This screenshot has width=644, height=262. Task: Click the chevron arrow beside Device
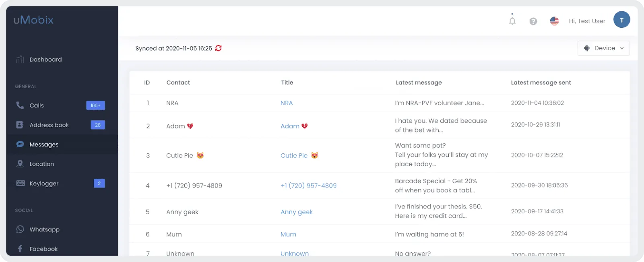coord(622,48)
